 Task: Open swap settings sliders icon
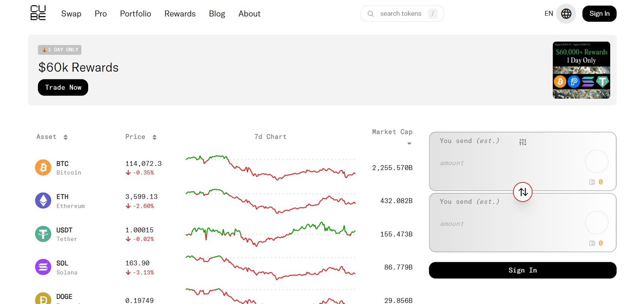(522, 142)
